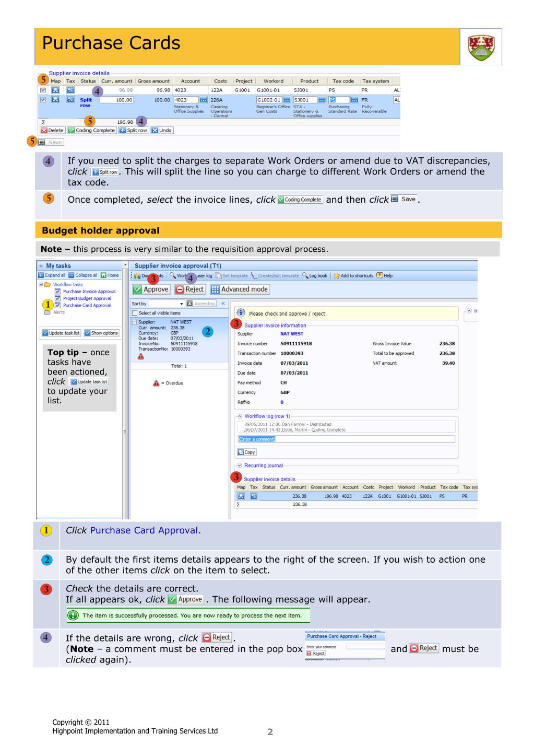Click the university crest logo
This screenshot has height=756, width=534.
click(x=481, y=46)
